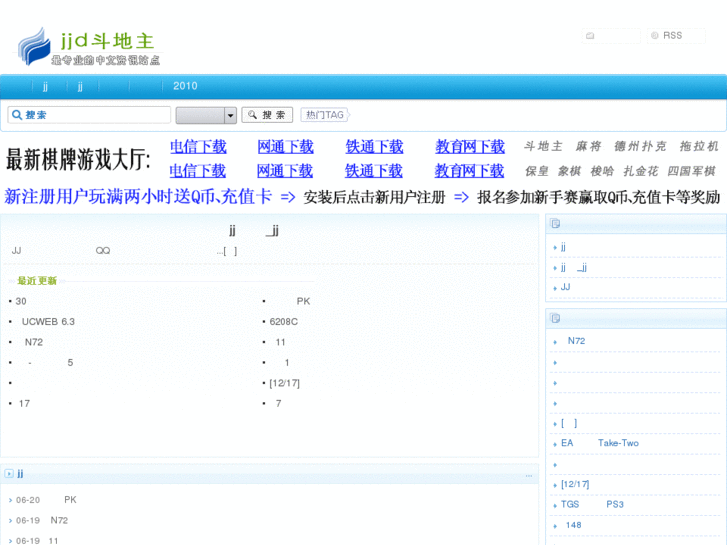The width and height of the screenshot is (727, 545).
Task: Open the sidebar [12/17] link
Action: tap(575, 484)
